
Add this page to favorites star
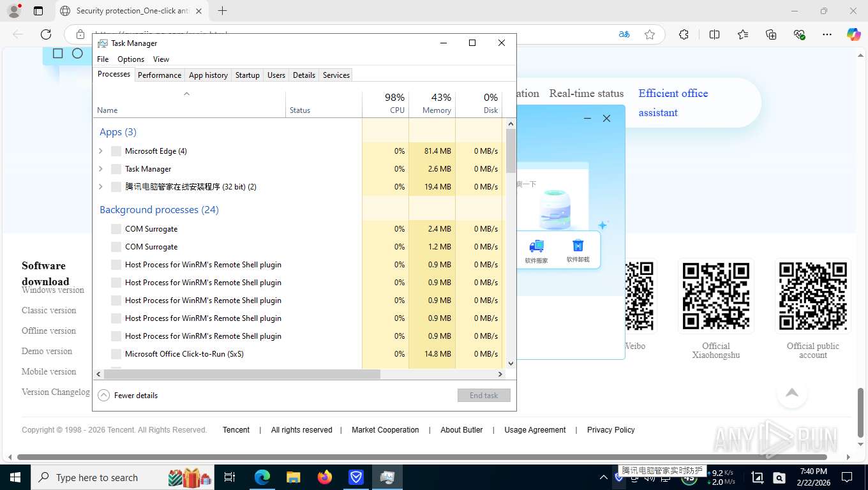pos(650,34)
